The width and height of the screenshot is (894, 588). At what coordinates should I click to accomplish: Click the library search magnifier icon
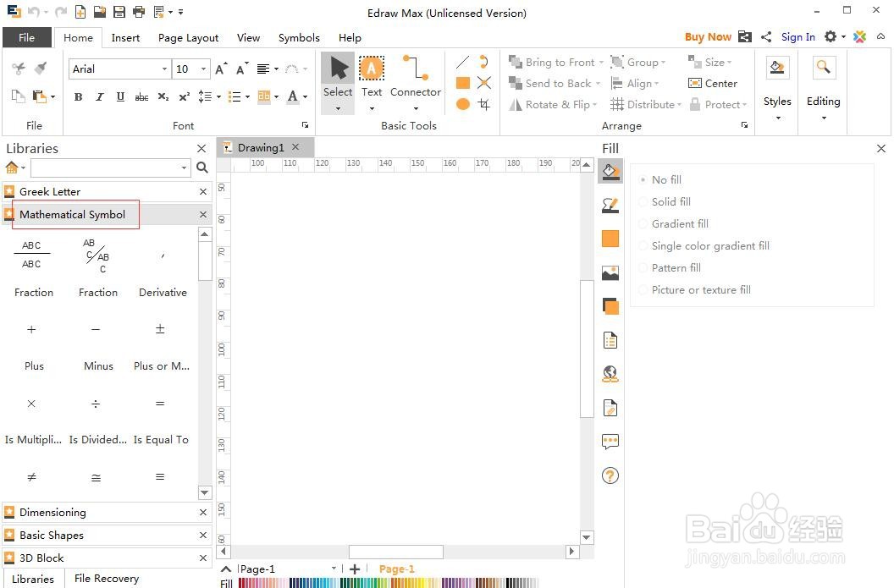point(201,168)
